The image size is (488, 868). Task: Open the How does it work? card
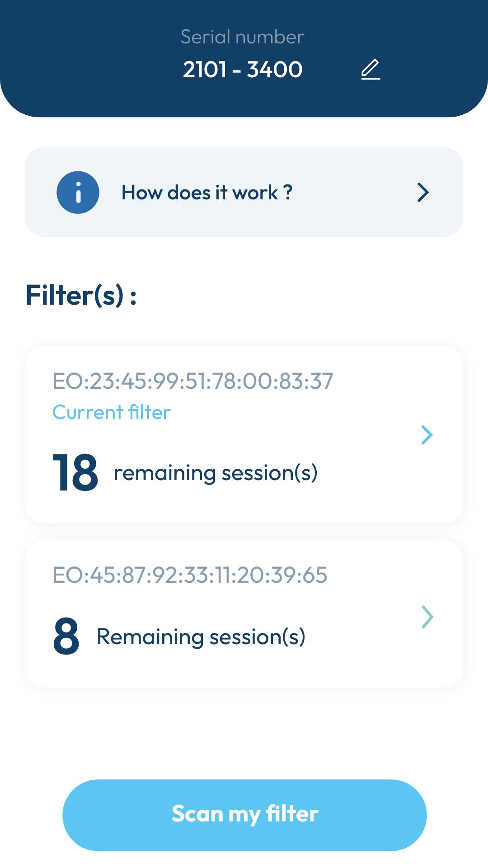click(x=244, y=192)
